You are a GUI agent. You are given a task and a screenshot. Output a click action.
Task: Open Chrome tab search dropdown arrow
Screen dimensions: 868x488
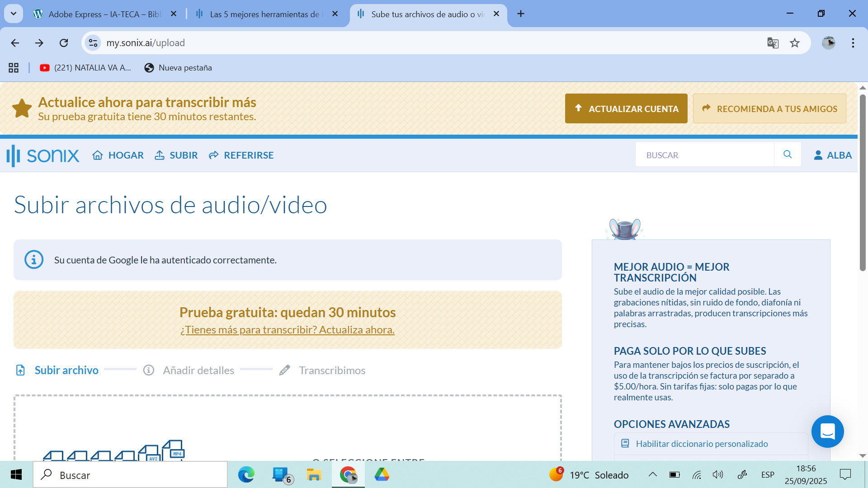[14, 14]
